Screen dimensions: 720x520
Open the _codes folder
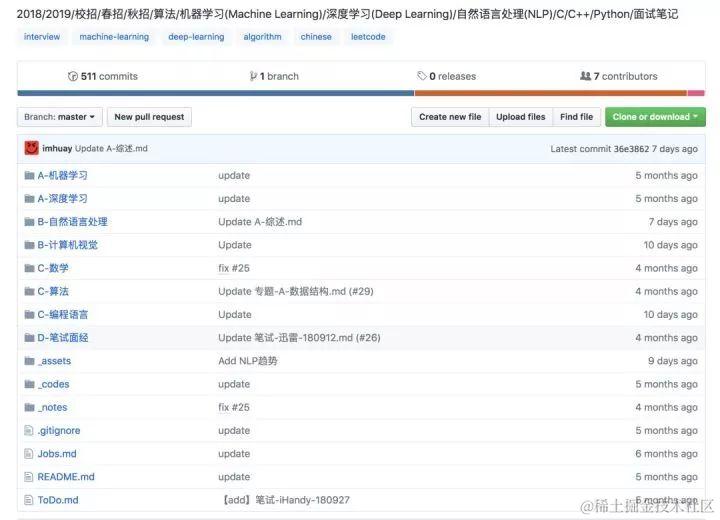tap(54, 384)
